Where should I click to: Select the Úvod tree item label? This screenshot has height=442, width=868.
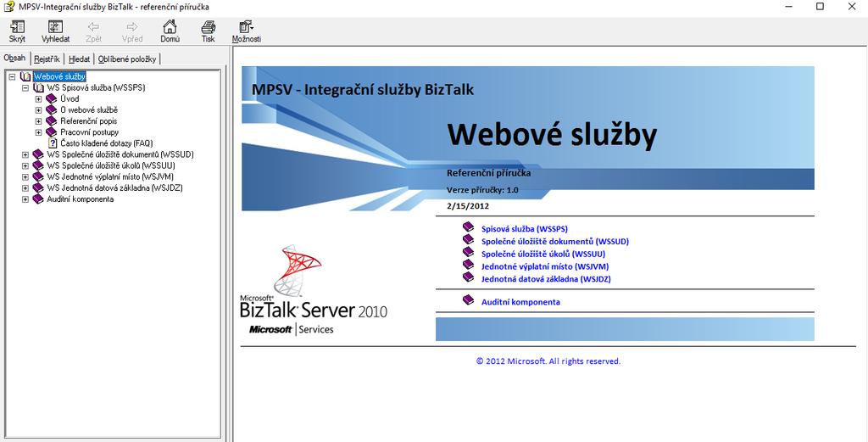[x=70, y=98]
